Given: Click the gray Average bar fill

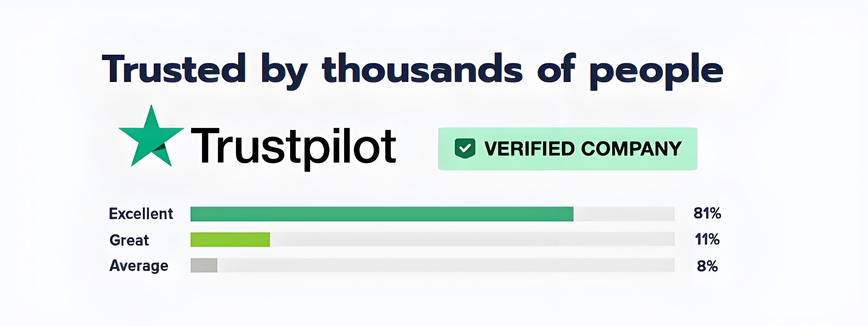Looking at the screenshot, I should pos(204,265).
